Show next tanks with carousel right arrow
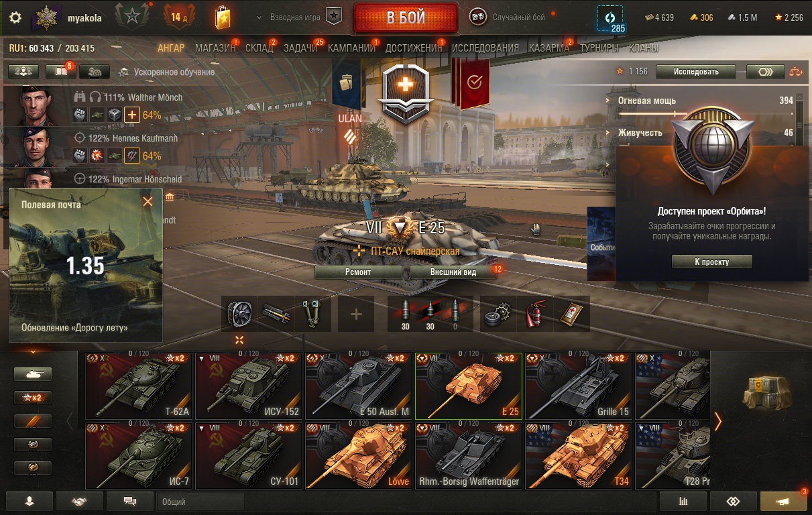Image resolution: width=812 pixels, height=515 pixels. pos(718,421)
